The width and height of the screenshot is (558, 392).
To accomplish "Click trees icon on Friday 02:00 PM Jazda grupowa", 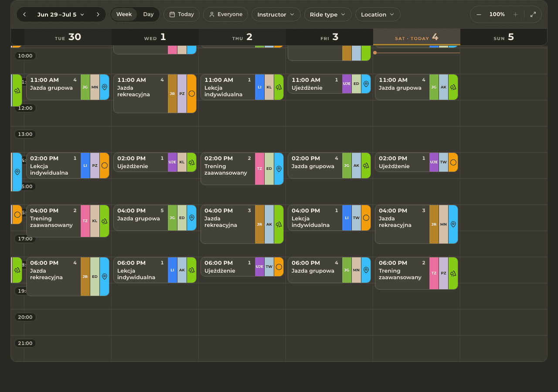I will pos(366,166).
